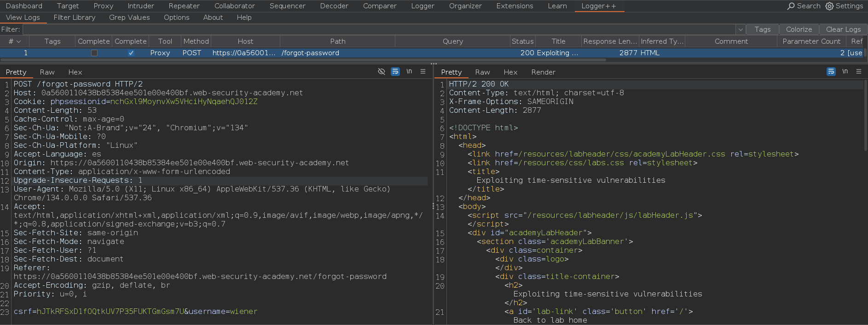Switch response view to Raw
Image resolution: width=868 pixels, height=325 pixels.
pyautogui.click(x=482, y=72)
